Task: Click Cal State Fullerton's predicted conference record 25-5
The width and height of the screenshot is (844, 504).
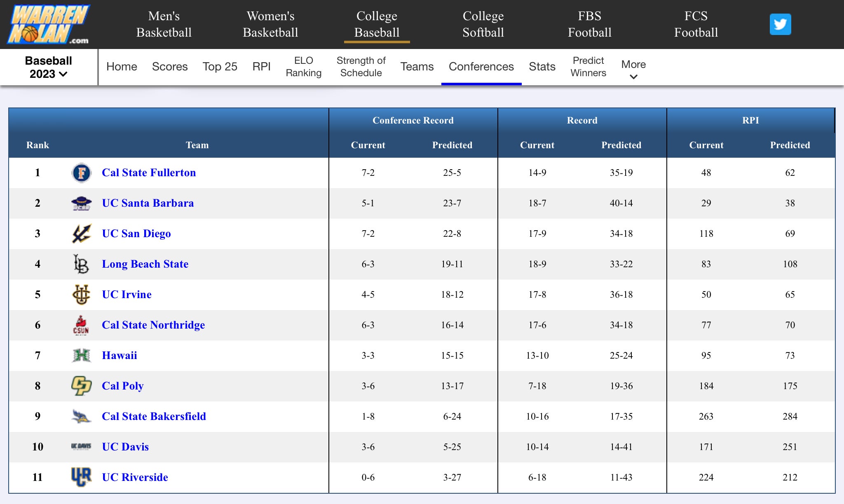Action: (x=452, y=173)
